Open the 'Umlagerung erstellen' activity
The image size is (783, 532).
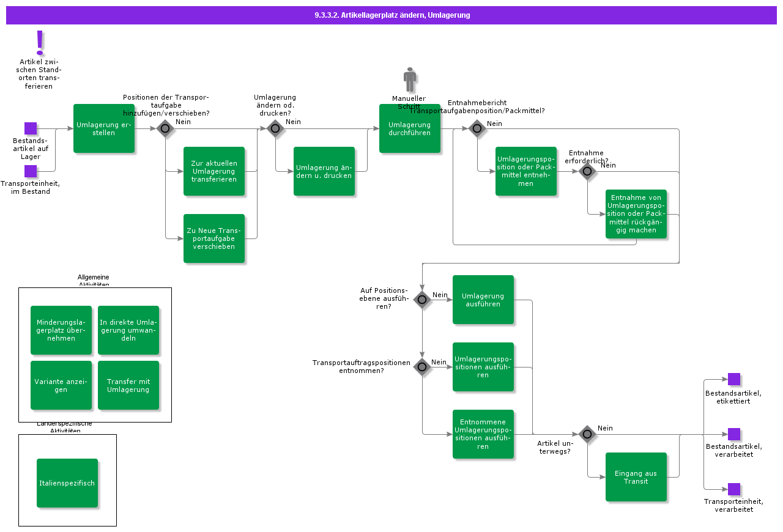[x=104, y=128]
